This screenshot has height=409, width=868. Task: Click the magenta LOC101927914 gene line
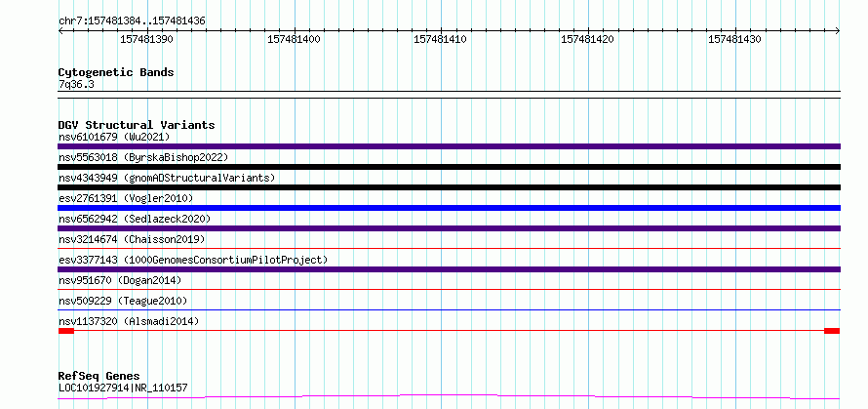(x=449, y=396)
